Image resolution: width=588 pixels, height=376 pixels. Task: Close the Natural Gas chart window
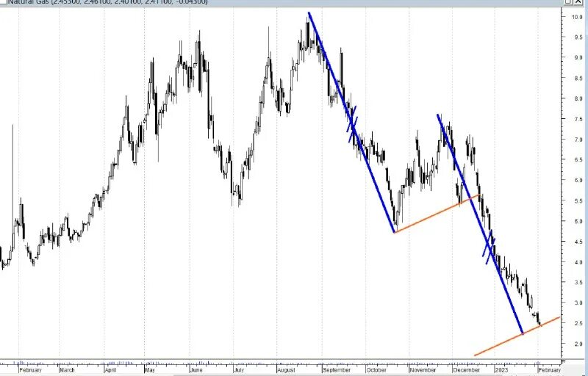(x=579, y=1)
